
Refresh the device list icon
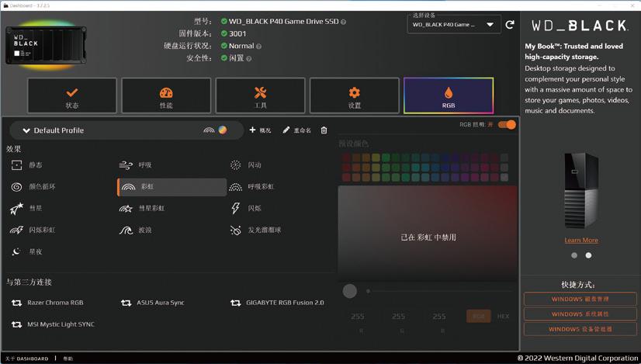coord(510,25)
